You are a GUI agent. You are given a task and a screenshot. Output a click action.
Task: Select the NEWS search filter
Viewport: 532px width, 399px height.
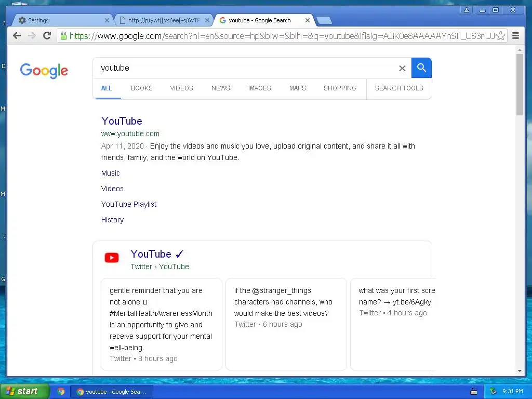(x=220, y=88)
